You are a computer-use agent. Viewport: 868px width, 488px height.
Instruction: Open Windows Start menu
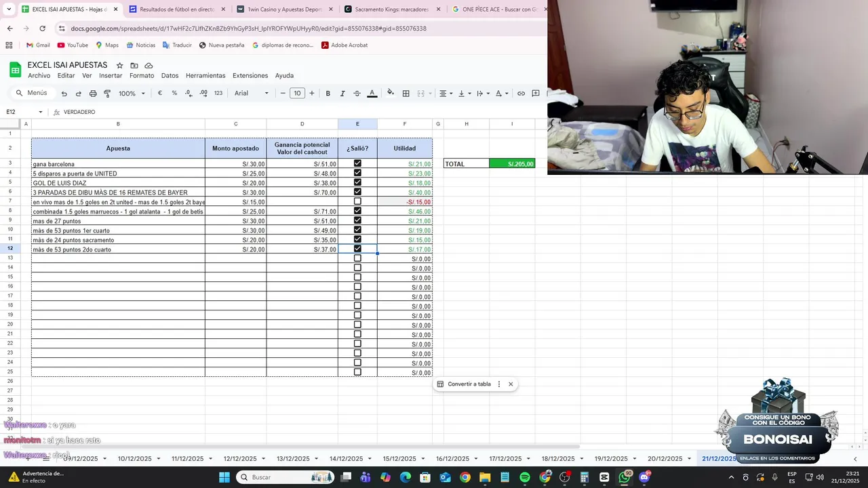[x=224, y=477]
